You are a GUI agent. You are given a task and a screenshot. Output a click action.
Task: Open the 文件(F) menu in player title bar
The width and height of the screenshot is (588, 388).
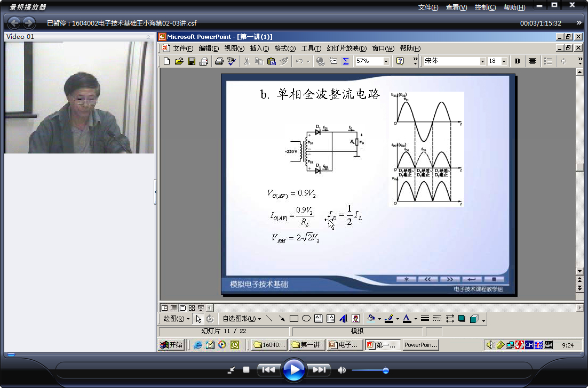click(x=428, y=7)
